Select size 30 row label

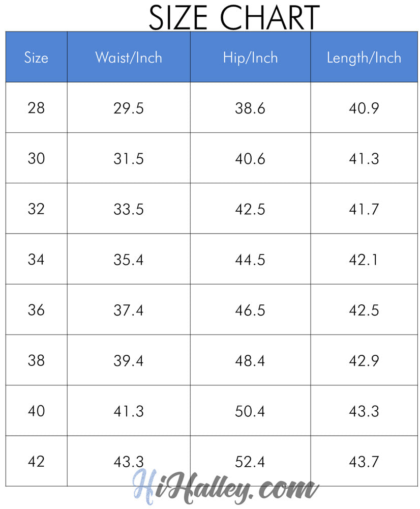[36, 159]
